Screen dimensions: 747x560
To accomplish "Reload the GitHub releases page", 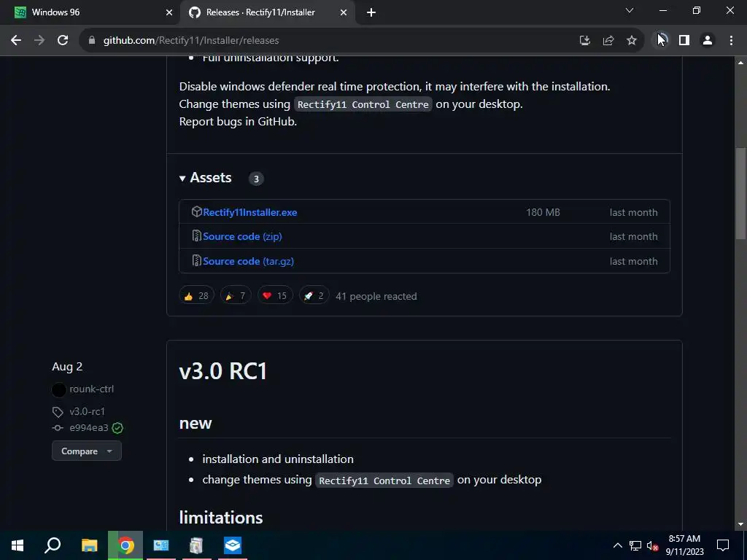I will [x=63, y=41].
